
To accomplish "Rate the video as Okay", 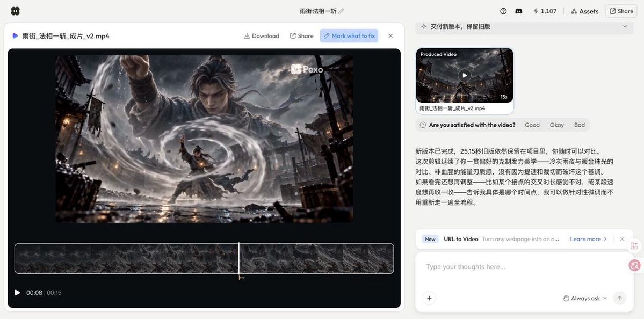I will 556,125.
